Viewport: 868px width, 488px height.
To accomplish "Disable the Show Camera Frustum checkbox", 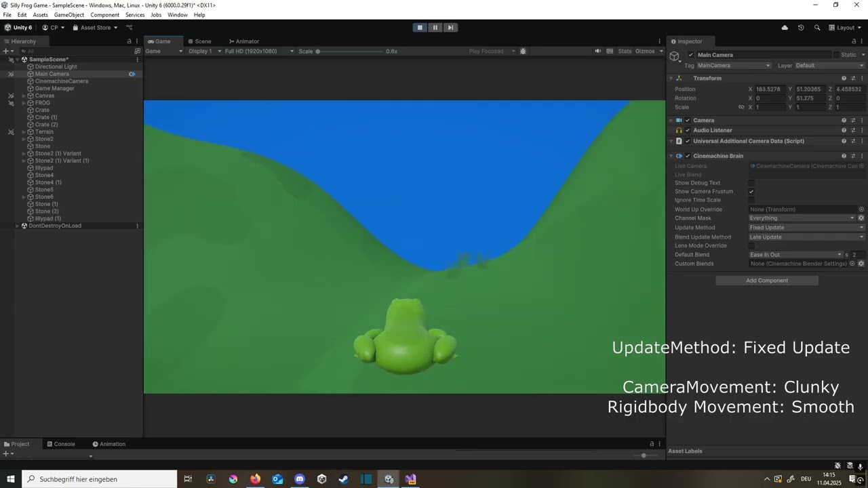I will (751, 191).
